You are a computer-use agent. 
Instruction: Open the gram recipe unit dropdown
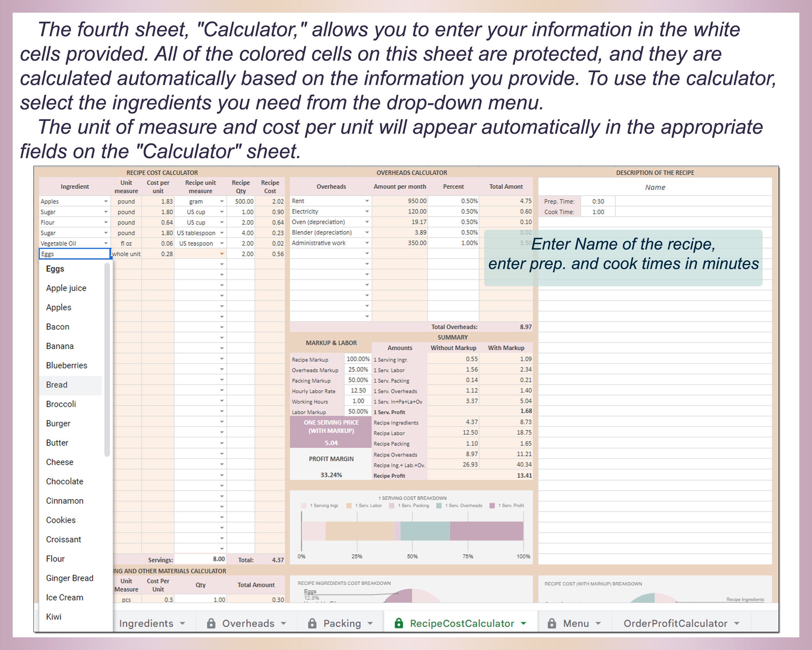(222, 201)
